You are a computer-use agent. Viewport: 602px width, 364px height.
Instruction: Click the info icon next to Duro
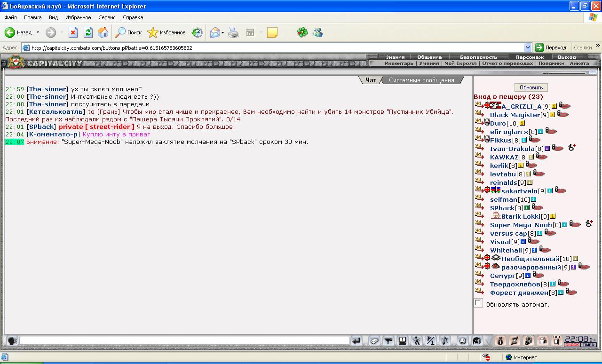tap(522, 123)
